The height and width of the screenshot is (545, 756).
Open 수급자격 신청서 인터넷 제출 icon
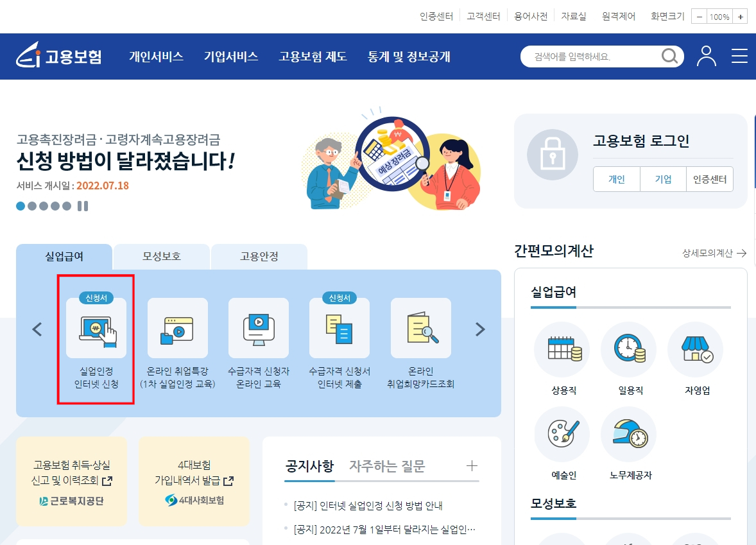tap(339, 328)
